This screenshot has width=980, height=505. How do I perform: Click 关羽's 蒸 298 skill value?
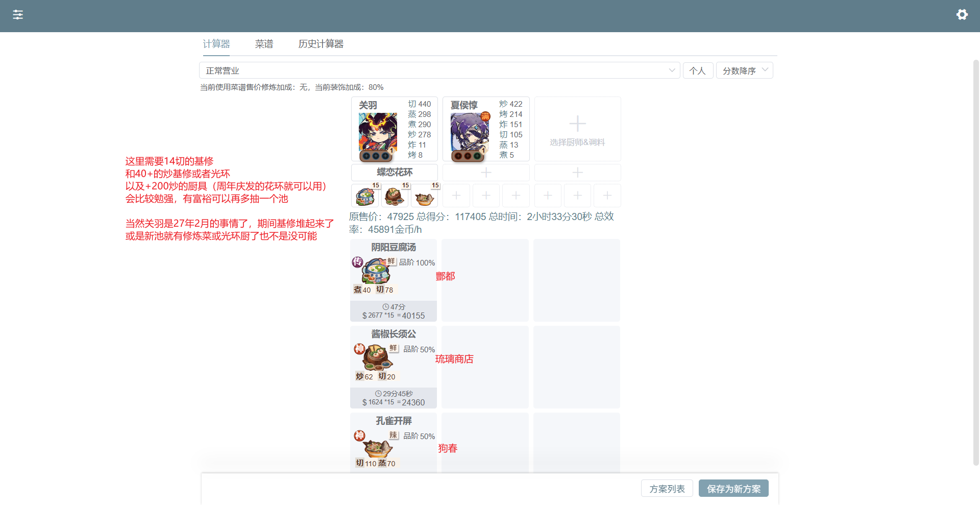pyautogui.click(x=420, y=114)
